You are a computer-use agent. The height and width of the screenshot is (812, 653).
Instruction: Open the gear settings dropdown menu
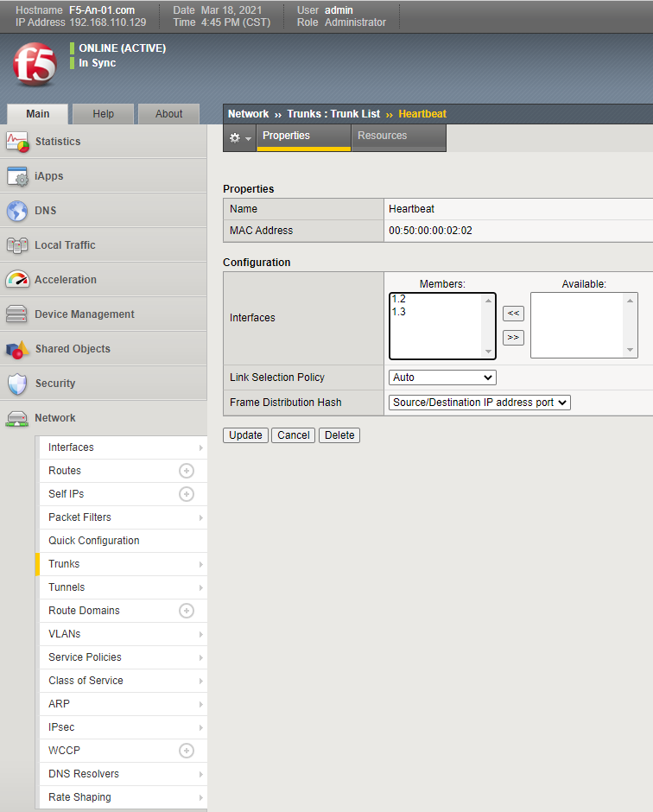[x=239, y=138]
